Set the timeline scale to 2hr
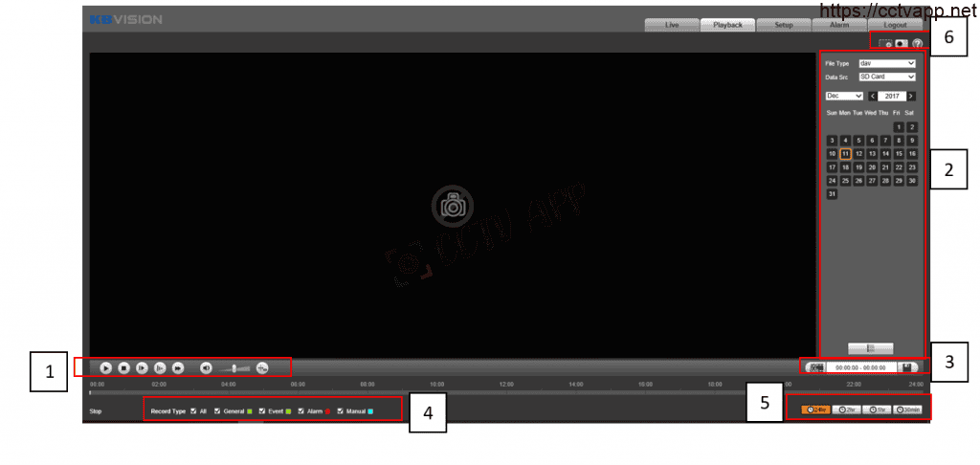980x465 pixels. click(848, 410)
